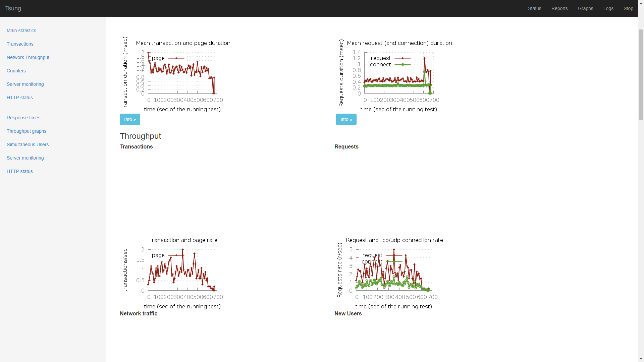
Task: Open the Tsung brand link
Action: 13,8
